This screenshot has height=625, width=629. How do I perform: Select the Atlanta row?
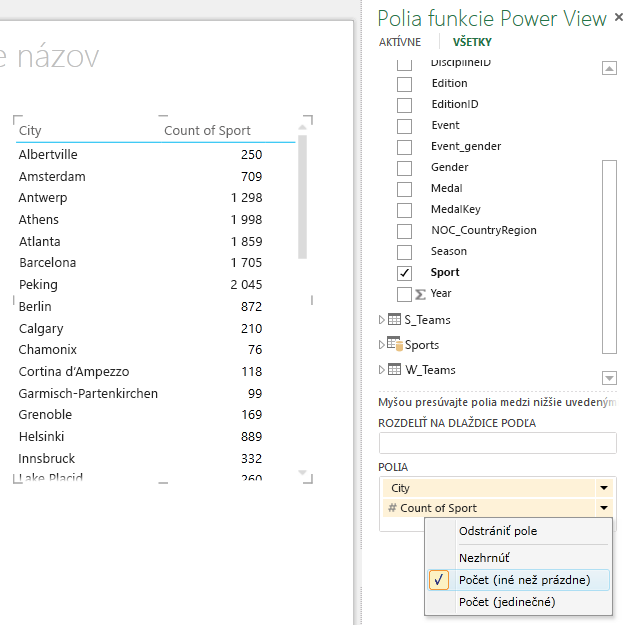coord(140,241)
